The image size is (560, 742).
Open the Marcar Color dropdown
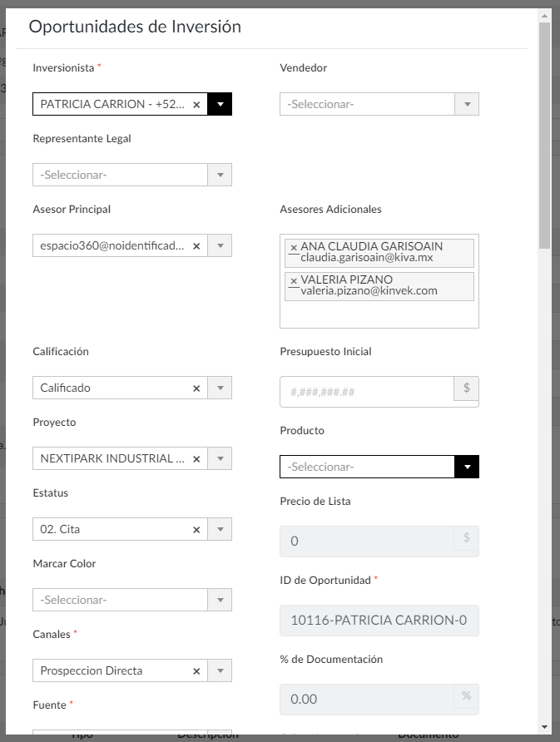click(x=132, y=600)
